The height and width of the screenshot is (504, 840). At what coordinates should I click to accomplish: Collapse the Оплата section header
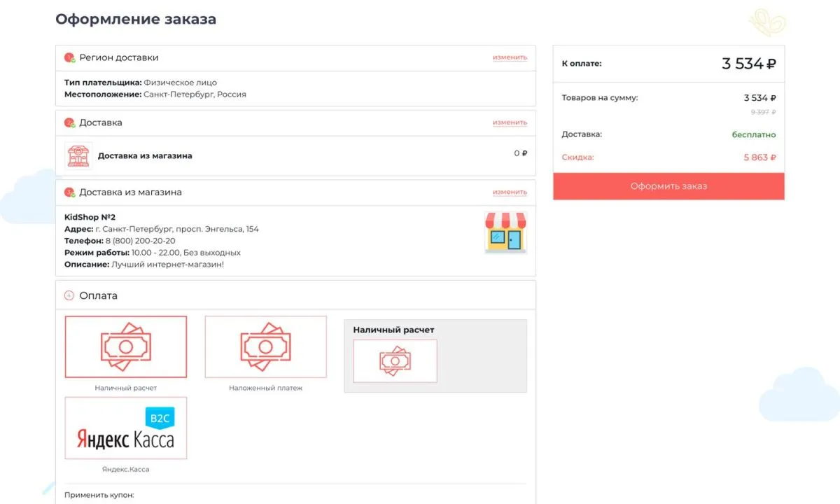pyautogui.click(x=99, y=296)
